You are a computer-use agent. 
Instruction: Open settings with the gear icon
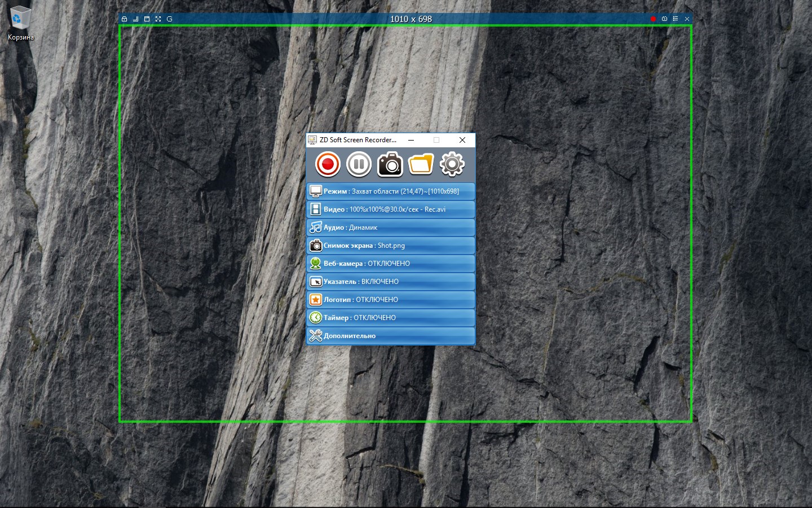[452, 164]
